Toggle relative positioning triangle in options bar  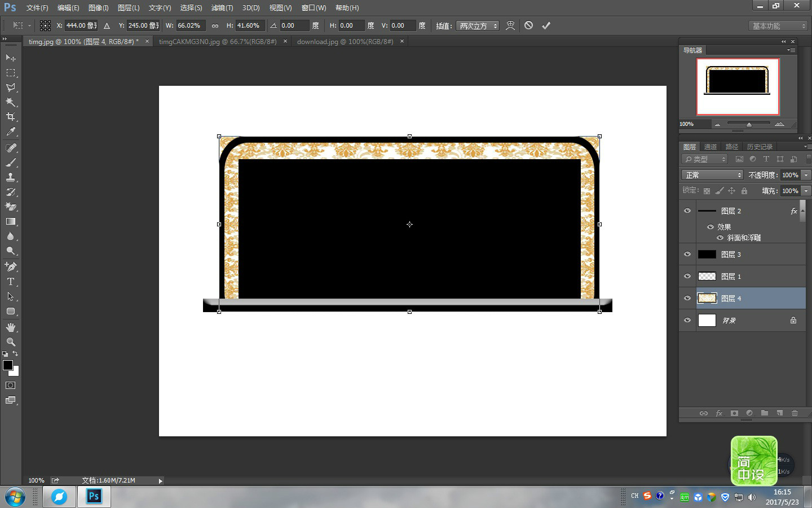coord(107,25)
